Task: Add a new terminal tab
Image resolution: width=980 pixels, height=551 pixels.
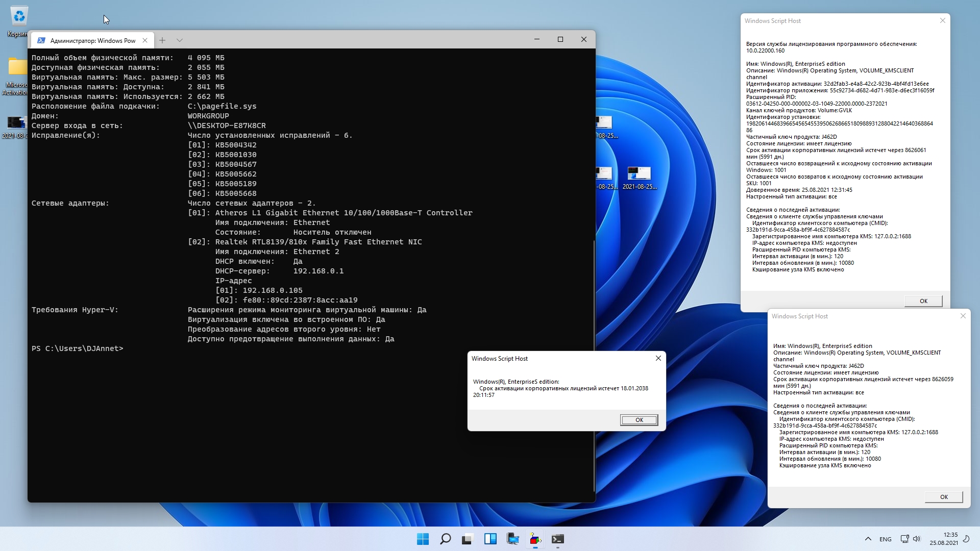Action: (x=162, y=40)
